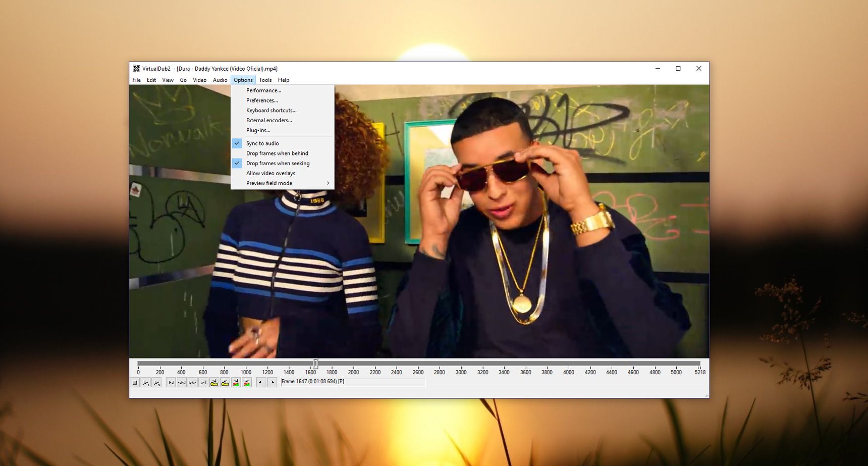Open the Help menu
868x466 pixels.
(284, 80)
